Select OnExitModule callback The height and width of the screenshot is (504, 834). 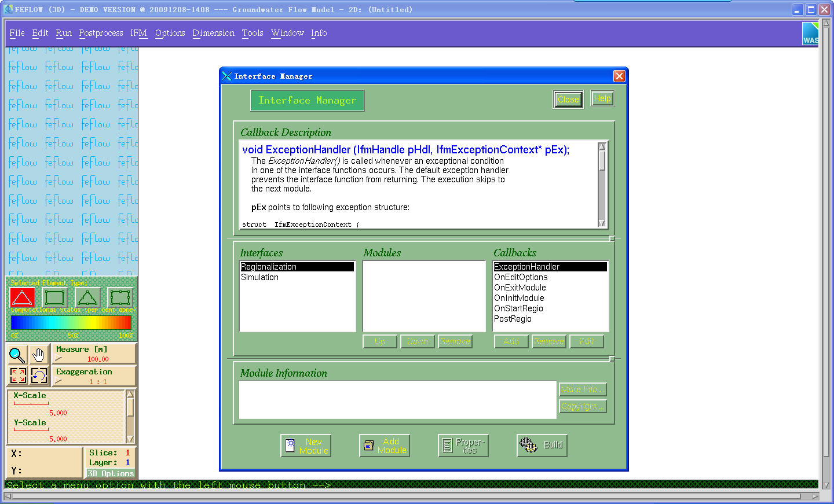pyautogui.click(x=550, y=288)
